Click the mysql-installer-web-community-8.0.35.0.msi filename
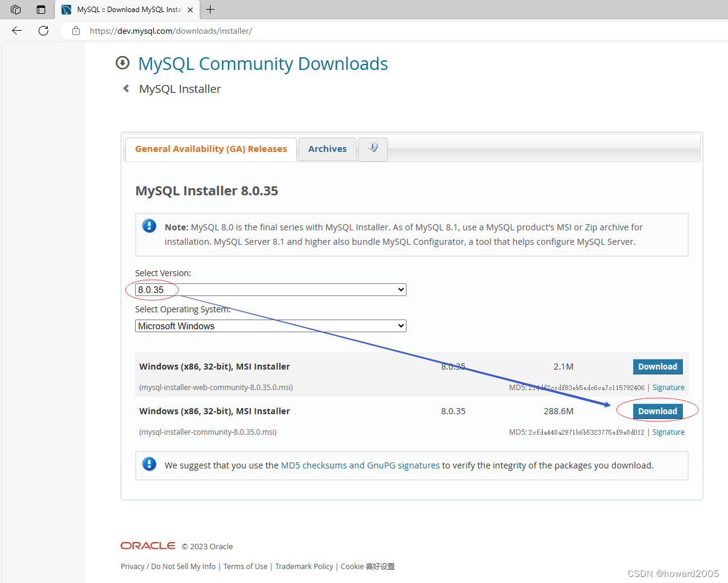728x583 pixels. [216, 388]
